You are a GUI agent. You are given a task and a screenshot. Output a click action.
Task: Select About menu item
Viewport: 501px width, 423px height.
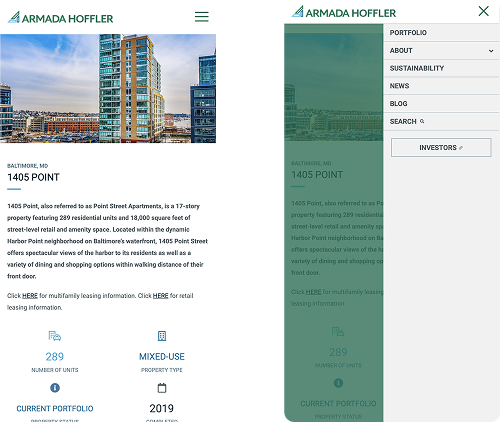point(441,51)
